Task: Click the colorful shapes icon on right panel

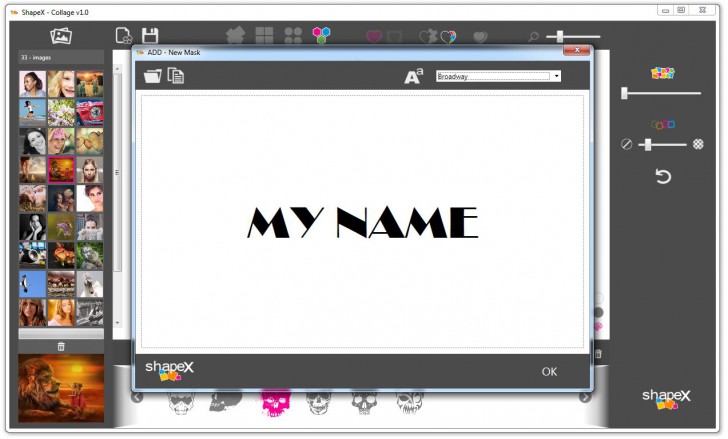Action: 663,73
